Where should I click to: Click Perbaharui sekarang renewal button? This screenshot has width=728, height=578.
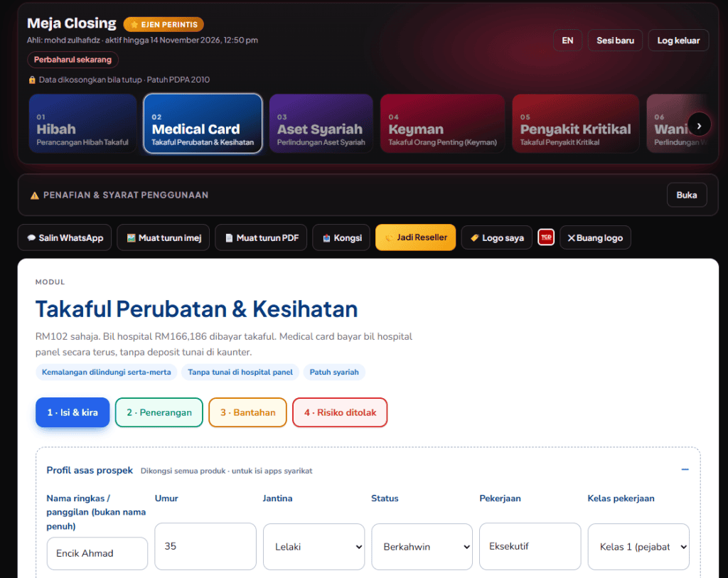coord(73,60)
